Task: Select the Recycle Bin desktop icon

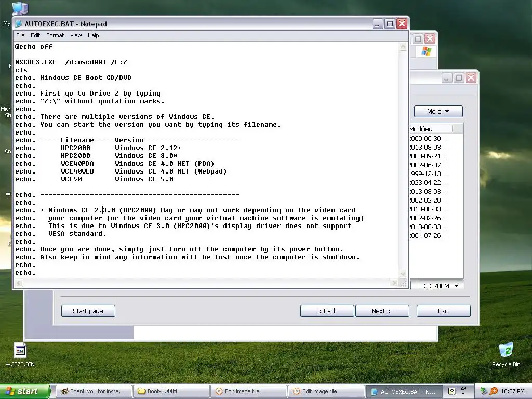Action: pyautogui.click(x=506, y=355)
